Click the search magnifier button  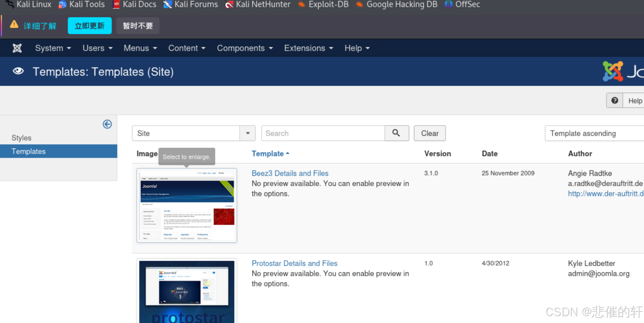pos(396,133)
